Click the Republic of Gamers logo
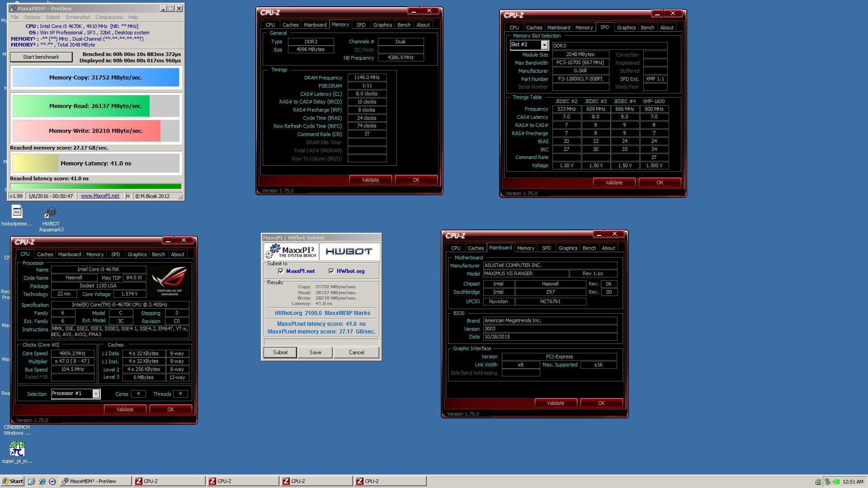 170,281
